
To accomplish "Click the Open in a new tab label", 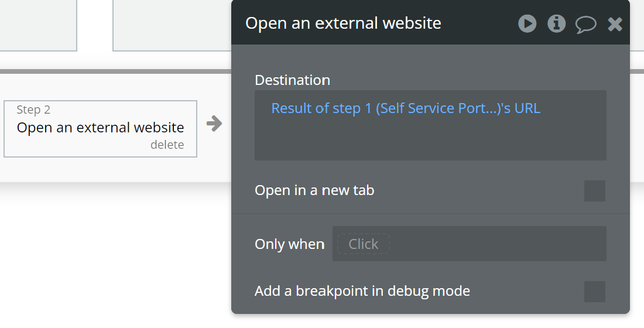I will tap(314, 190).
